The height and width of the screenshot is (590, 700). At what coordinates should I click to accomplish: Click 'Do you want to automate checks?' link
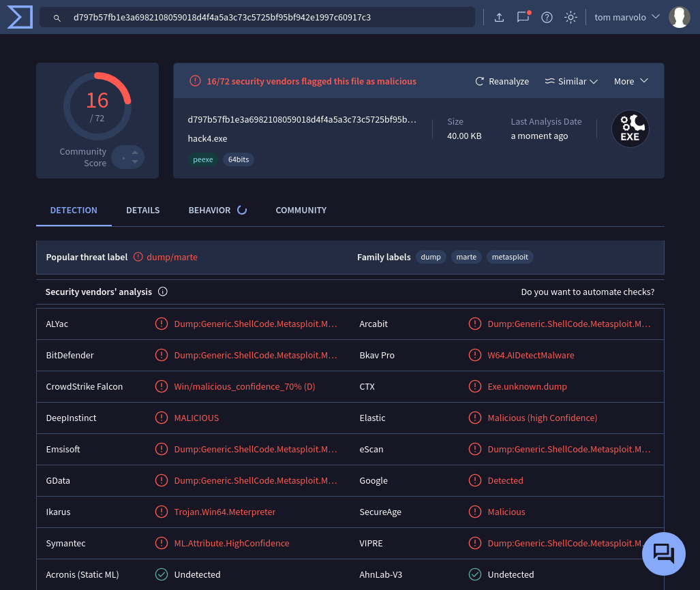[588, 292]
